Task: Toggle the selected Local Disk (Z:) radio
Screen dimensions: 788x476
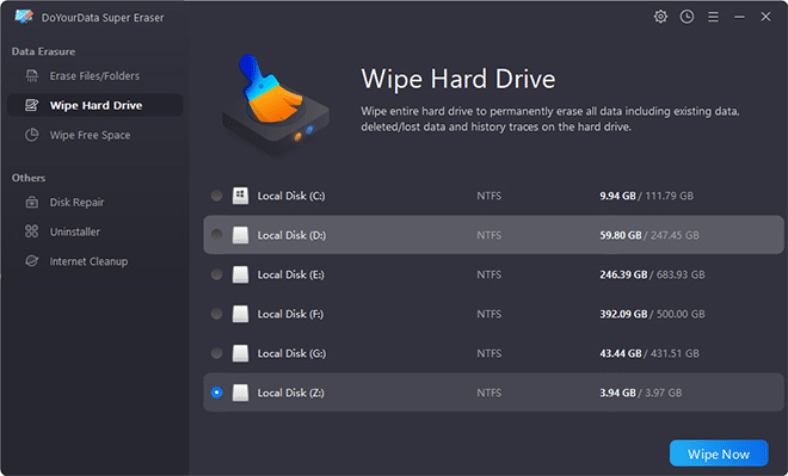Action: point(217,392)
